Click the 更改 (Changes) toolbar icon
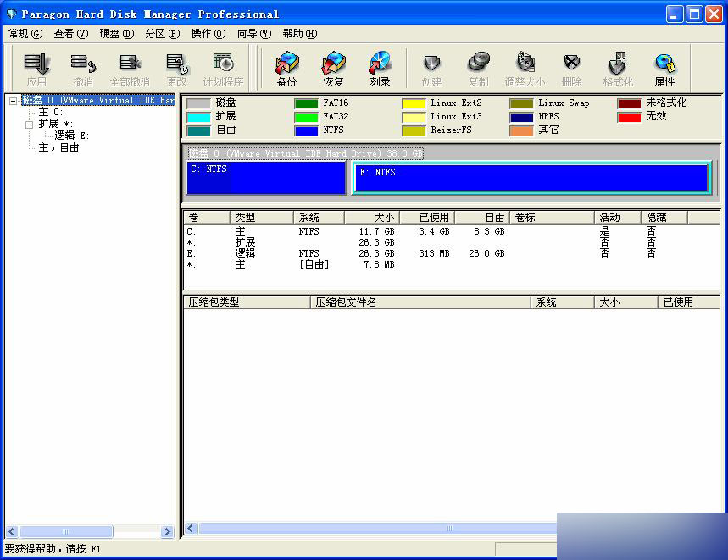The image size is (728, 560). tap(176, 69)
